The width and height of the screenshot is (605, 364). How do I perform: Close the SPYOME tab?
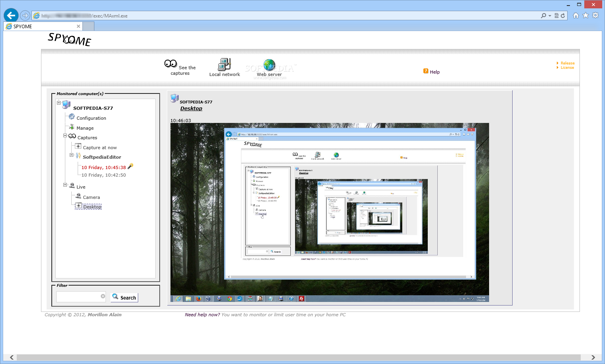coord(78,26)
